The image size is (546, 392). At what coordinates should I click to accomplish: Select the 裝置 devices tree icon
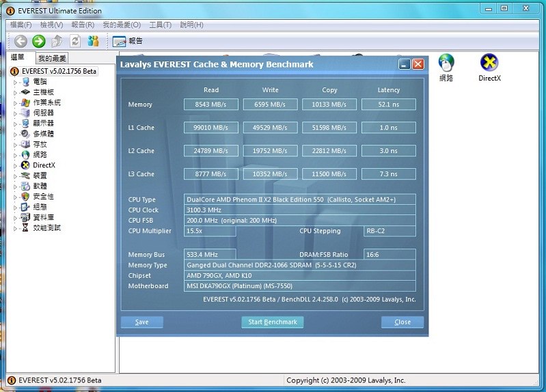[x=25, y=176]
